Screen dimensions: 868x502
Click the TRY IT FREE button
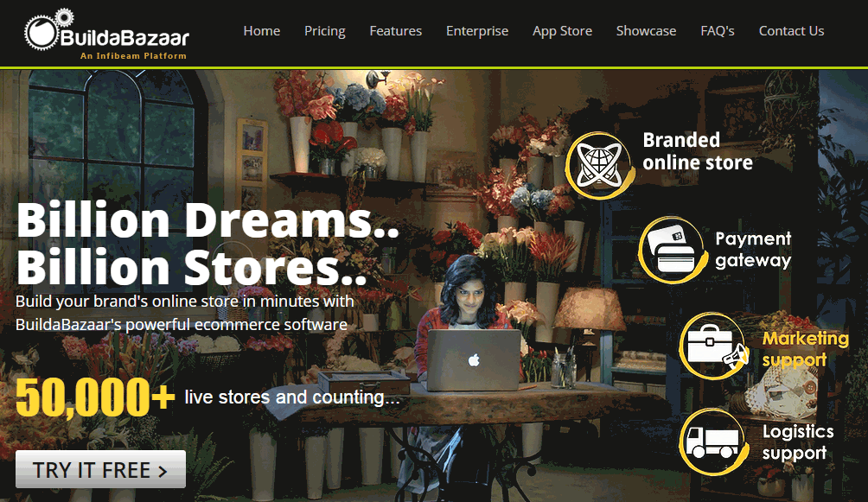101,469
